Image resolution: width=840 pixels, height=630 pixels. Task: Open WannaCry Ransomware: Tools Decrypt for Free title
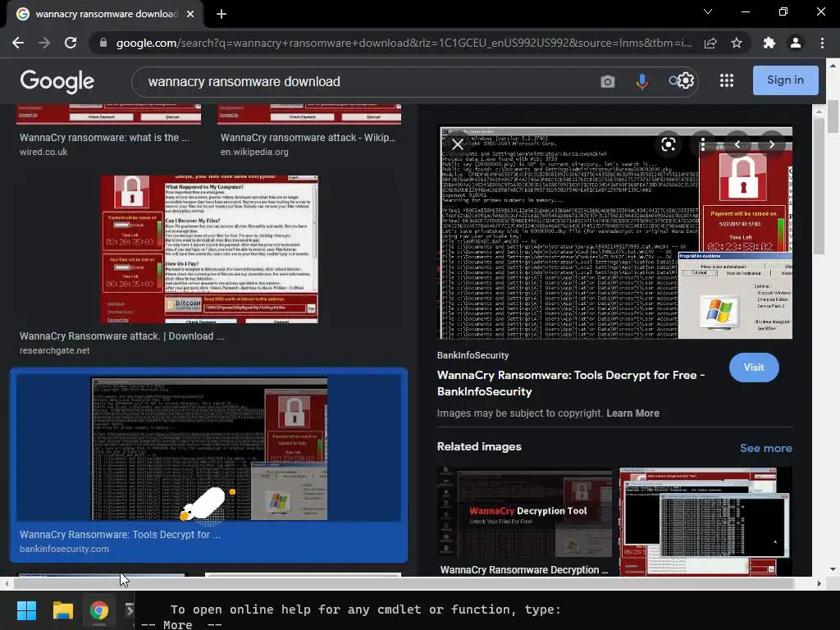571,383
